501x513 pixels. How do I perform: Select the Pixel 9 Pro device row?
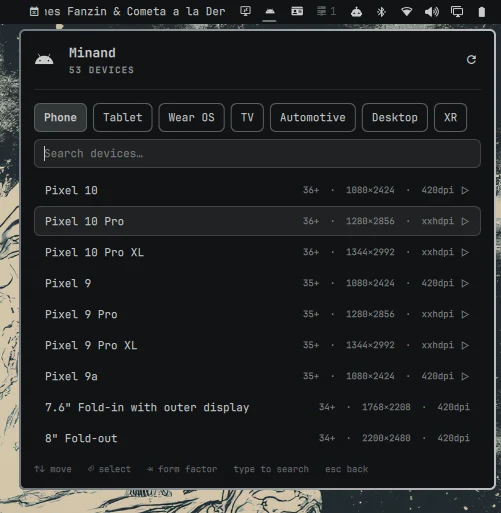click(x=257, y=314)
